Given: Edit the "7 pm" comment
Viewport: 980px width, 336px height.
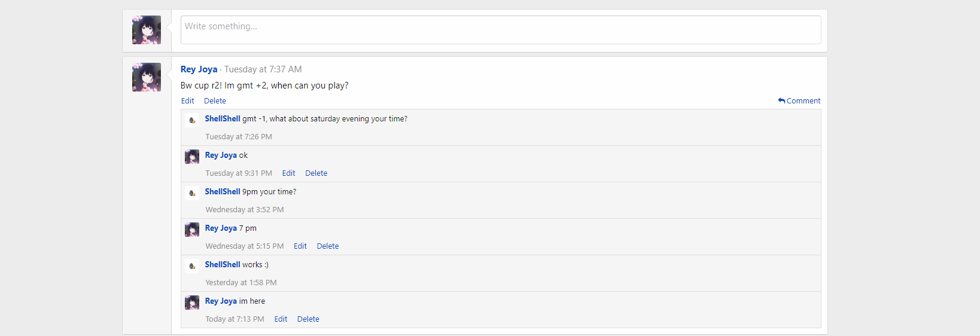Looking at the screenshot, I should click(300, 246).
